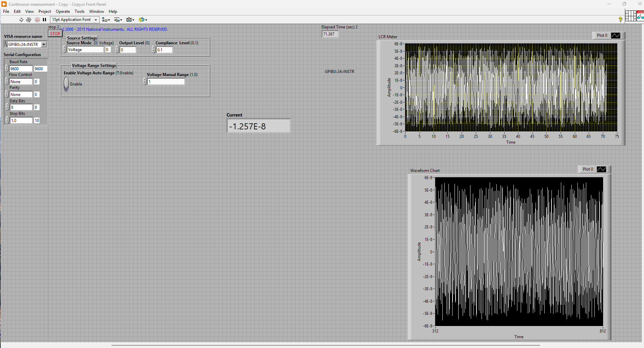Toggle the Enable Voltage Auto Range switch
644x348 pixels.
66,84
